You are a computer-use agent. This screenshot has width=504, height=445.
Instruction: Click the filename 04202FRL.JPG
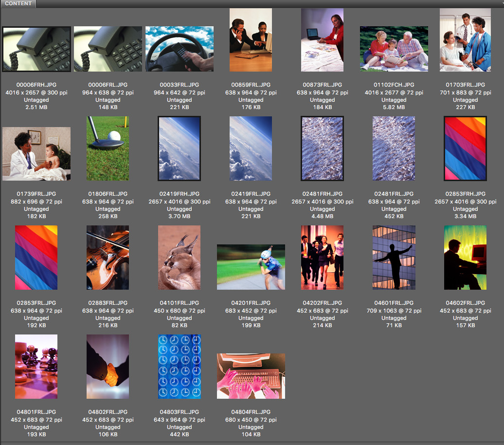pos(322,303)
